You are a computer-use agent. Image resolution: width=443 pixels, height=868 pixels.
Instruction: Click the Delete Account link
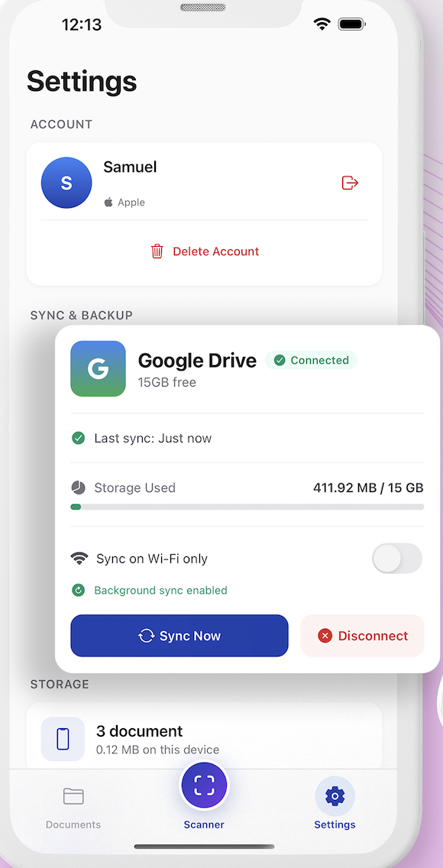pos(205,251)
